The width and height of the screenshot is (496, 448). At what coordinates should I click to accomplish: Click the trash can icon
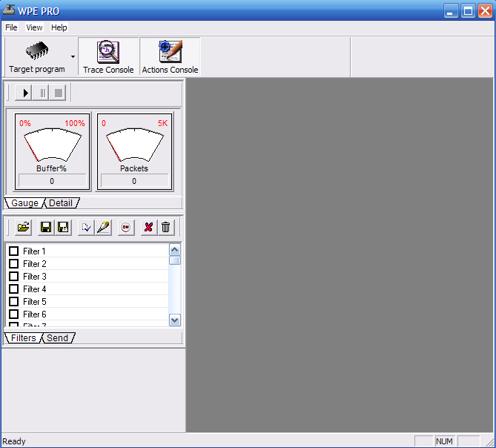click(165, 228)
